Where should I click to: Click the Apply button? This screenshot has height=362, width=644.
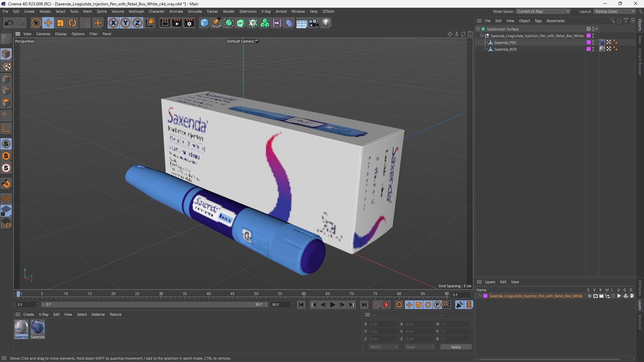(x=456, y=347)
